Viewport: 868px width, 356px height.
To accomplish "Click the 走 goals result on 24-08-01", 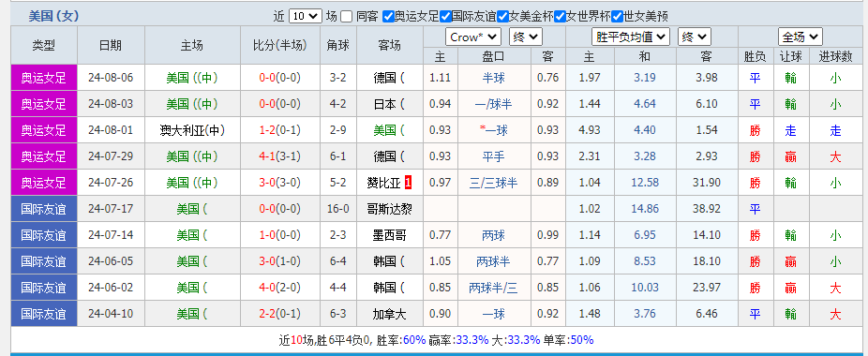I will (835, 130).
